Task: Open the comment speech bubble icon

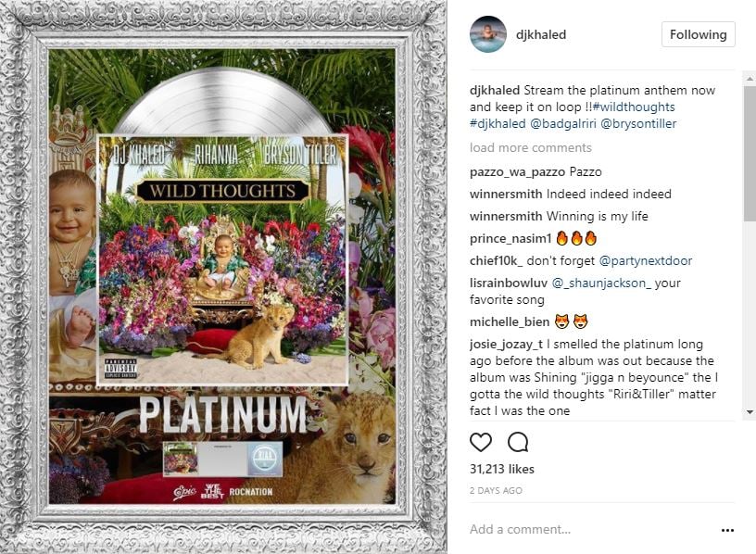Action: pos(518,442)
